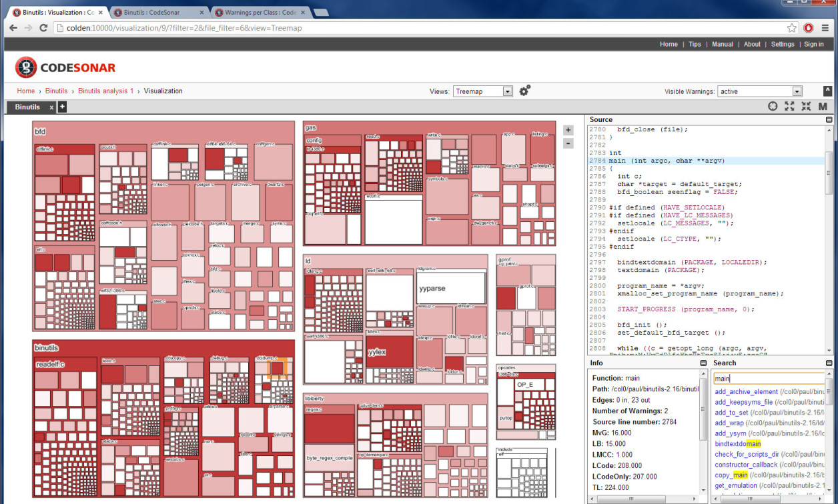Image resolution: width=838 pixels, height=504 pixels.
Task: Click the Source panel vertical scrollbar
Action: point(829,240)
